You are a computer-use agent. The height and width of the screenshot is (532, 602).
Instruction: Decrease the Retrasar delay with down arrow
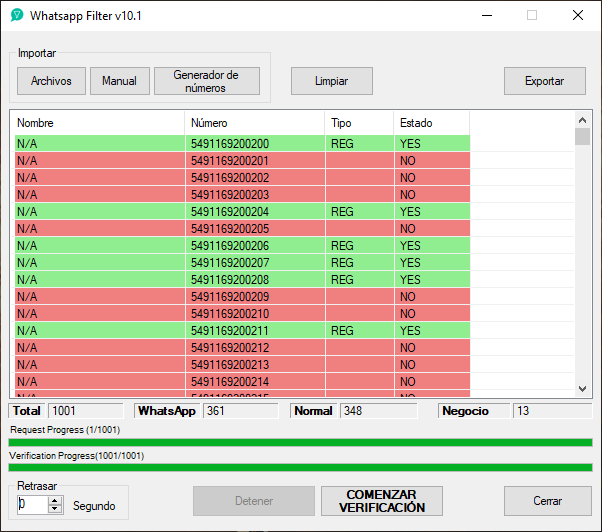(x=55, y=509)
